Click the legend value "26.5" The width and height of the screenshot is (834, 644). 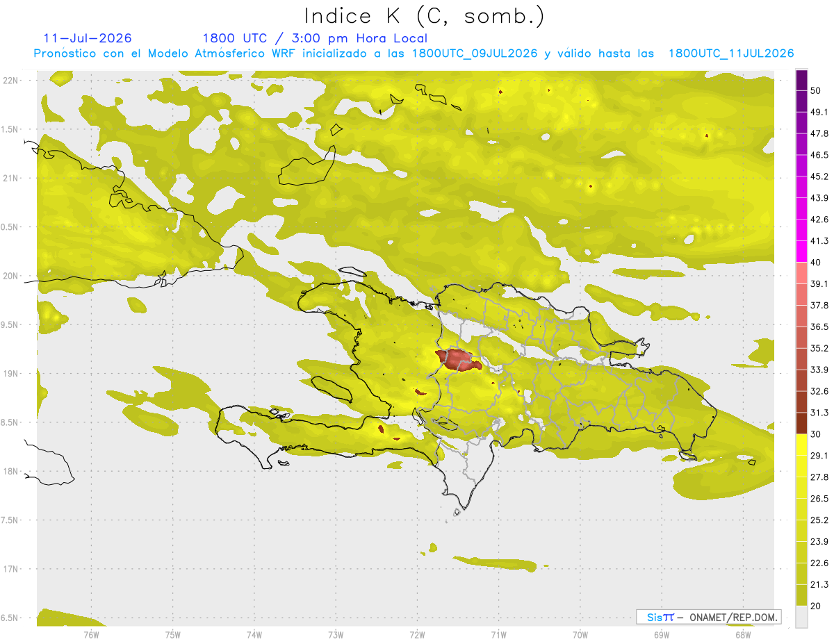tap(820, 499)
